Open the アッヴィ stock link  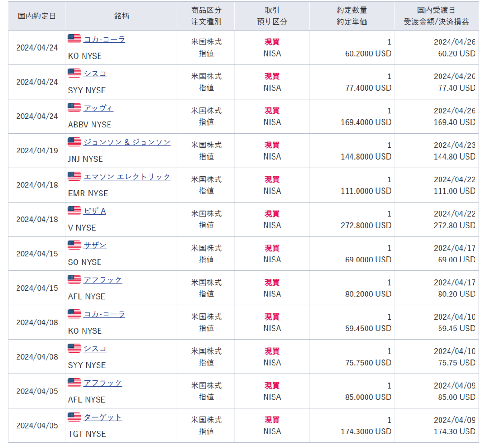coord(99,108)
